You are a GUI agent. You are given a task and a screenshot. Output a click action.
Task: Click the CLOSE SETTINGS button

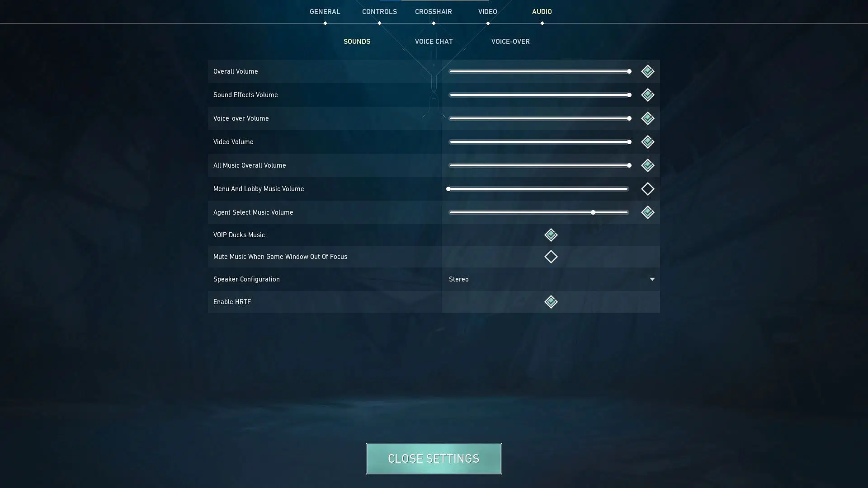[x=434, y=458]
